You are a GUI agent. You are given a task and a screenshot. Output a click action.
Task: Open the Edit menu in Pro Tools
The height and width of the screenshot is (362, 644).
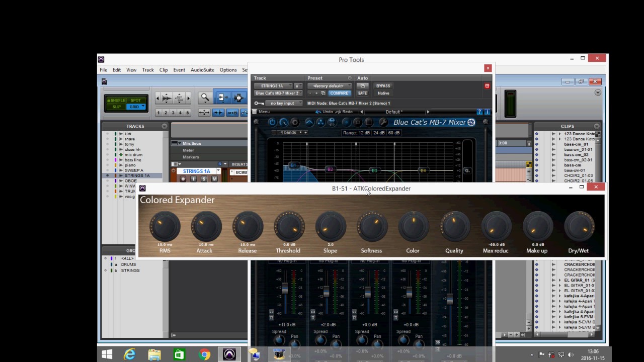point(117,70)
